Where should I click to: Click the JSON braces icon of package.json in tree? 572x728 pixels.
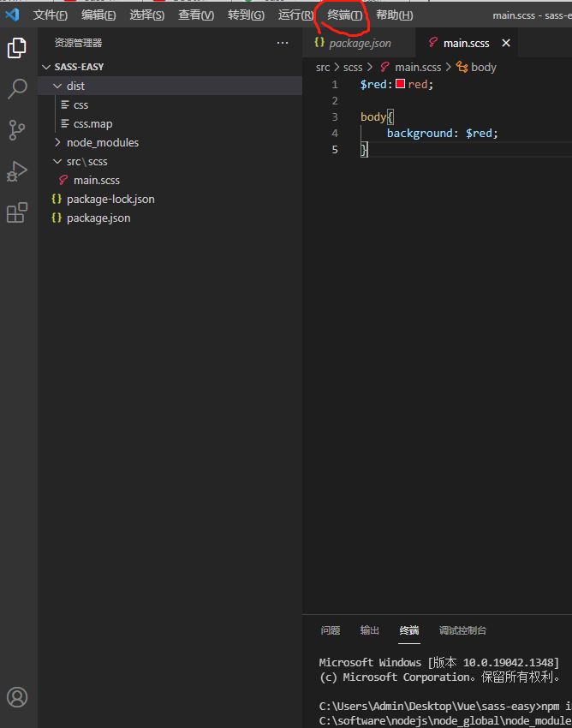[x=57, y=218]
